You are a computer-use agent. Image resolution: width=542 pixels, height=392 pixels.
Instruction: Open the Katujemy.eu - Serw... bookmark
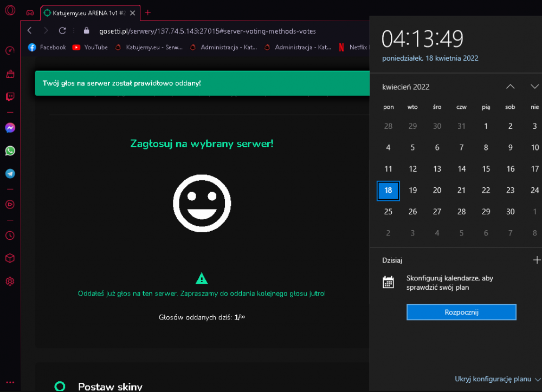[149, 47]
